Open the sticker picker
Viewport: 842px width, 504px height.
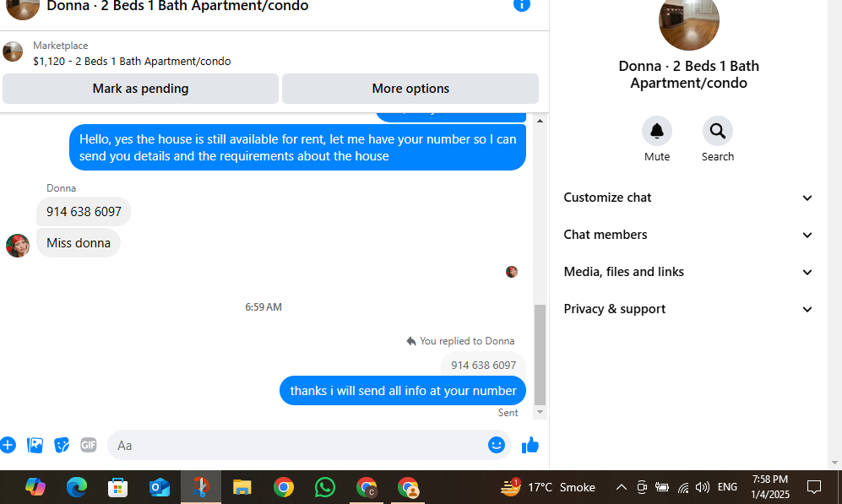(x=62, y=445)
